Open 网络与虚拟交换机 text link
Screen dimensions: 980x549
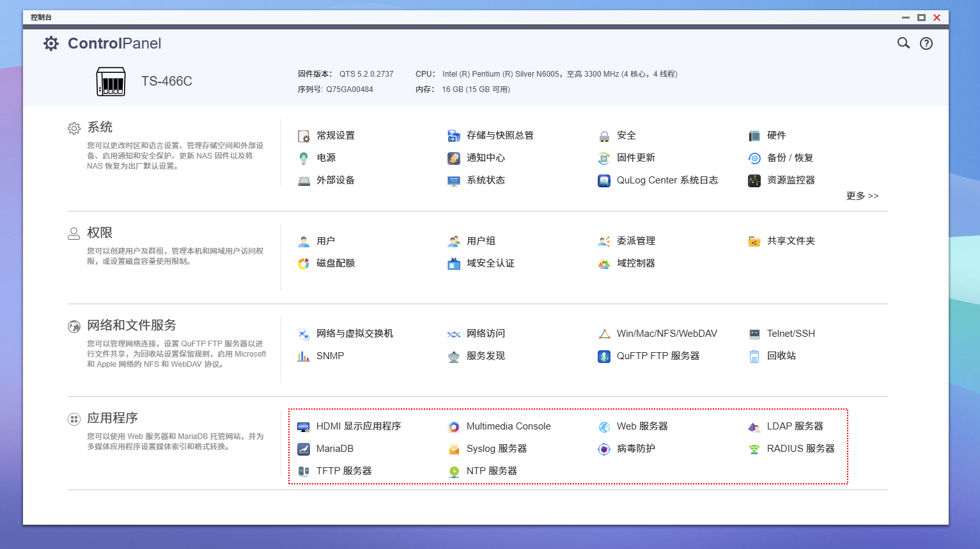click(x=355, y=334)
